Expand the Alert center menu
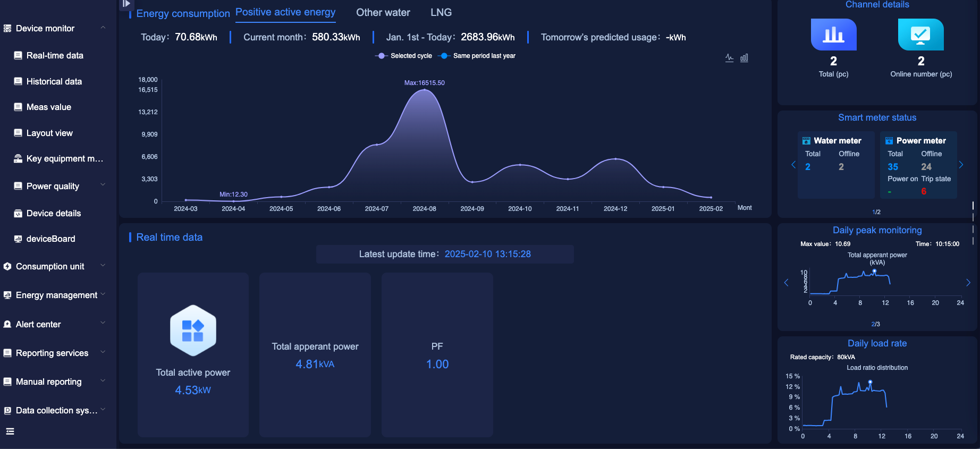 click(x=103, y=323)
